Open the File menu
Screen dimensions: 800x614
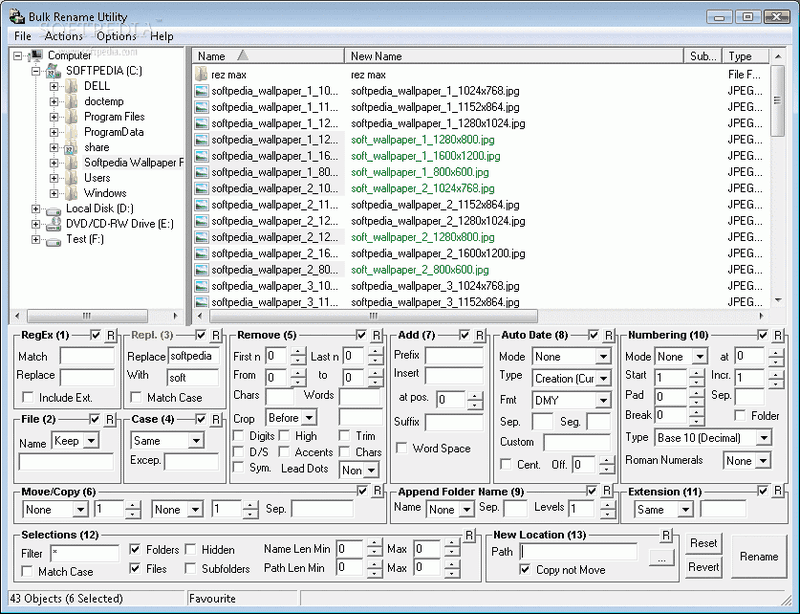tap(22, 36)
